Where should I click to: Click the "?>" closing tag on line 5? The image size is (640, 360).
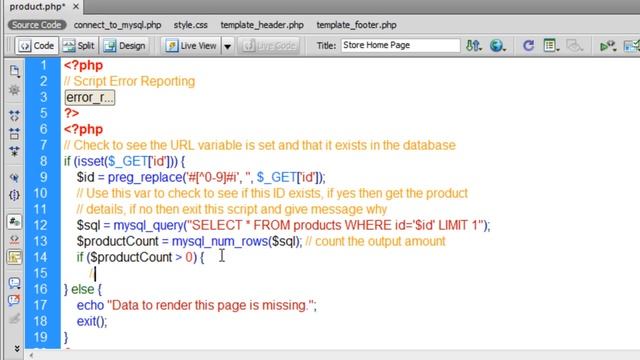click(x=71, y=113)
